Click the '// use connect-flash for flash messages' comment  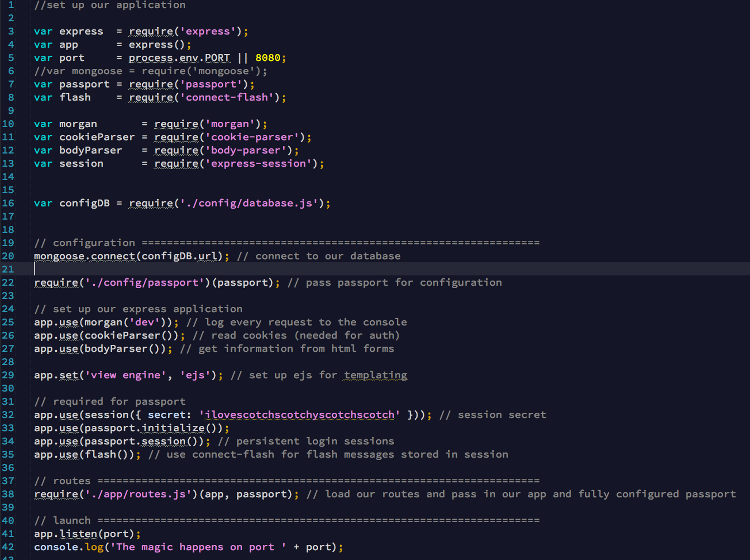(328, 454)
